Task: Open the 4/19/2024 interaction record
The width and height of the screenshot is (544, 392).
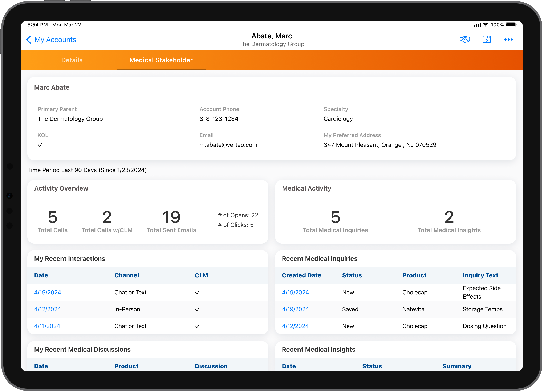Action: 48,292
